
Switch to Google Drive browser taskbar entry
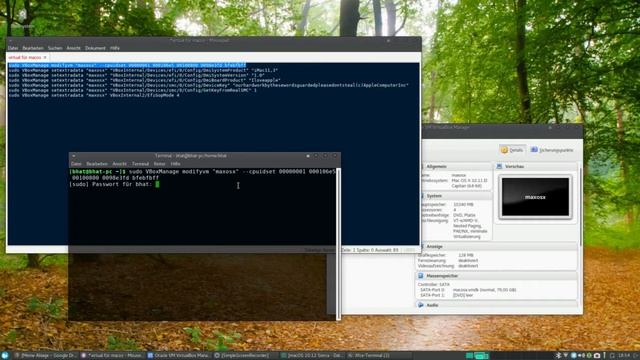[x=46, y=356]
